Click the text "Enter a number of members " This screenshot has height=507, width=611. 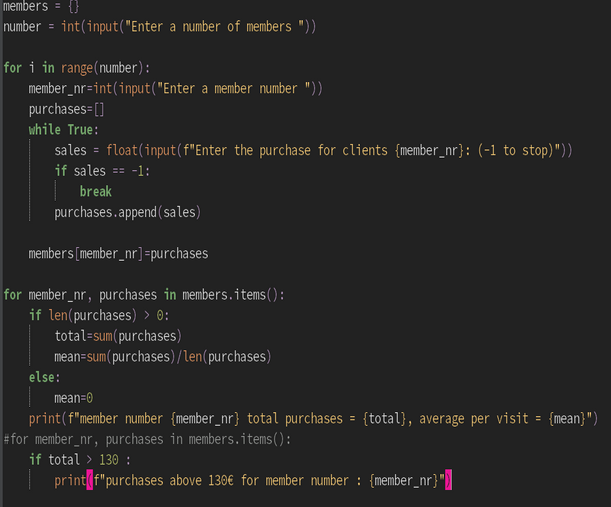[214, 27]
